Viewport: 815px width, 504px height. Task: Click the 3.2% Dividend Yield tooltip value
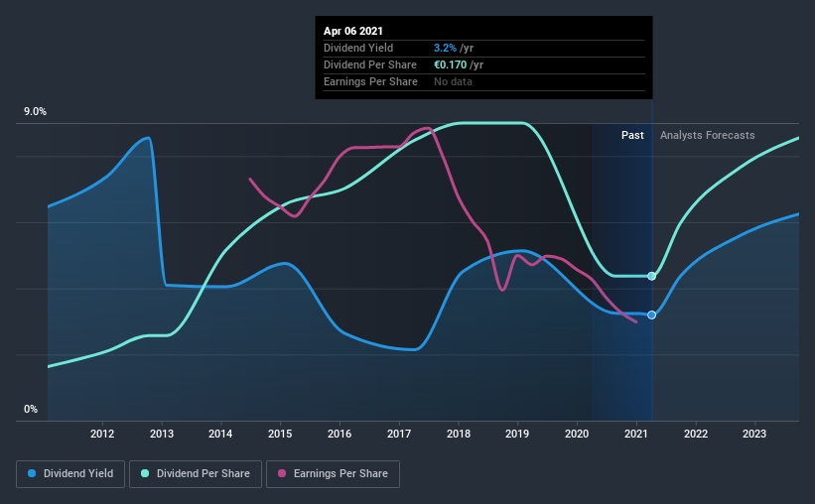pos(445,48)
